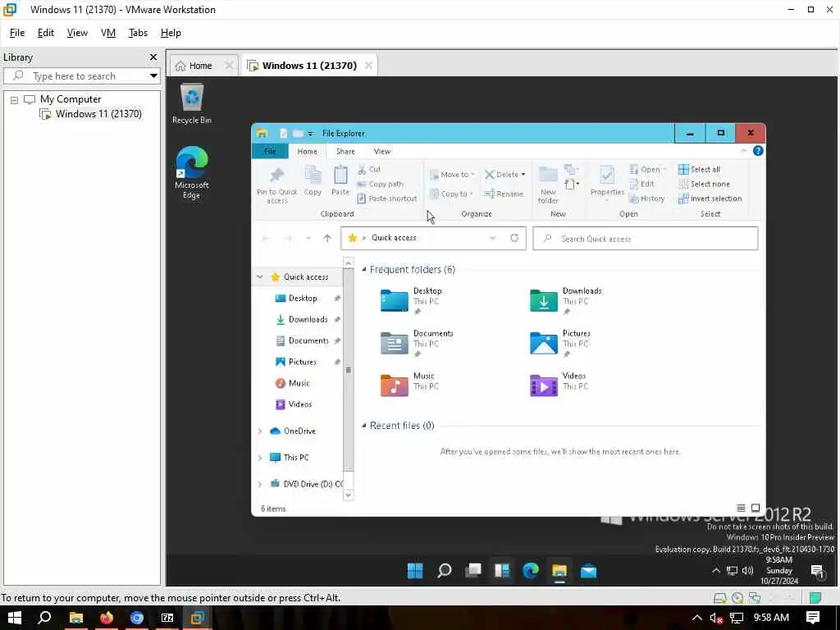Go up one level with up arrow

tap(327, 239)
